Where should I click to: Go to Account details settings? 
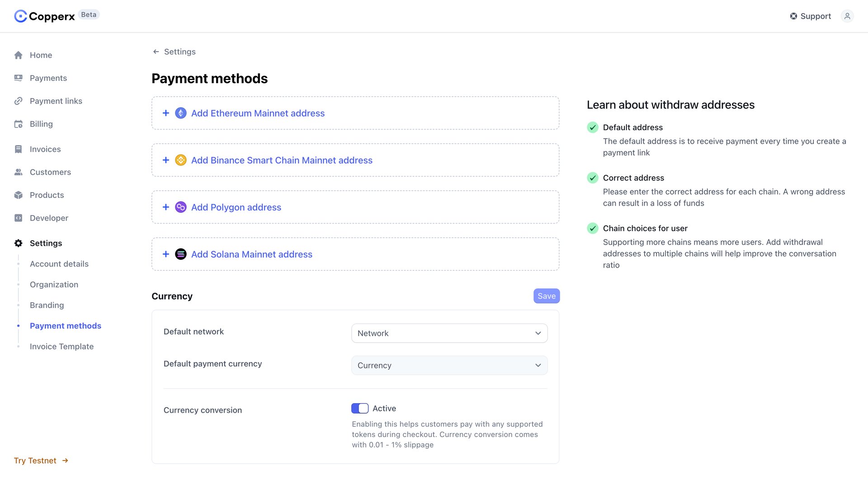click(x=59, y=264)
